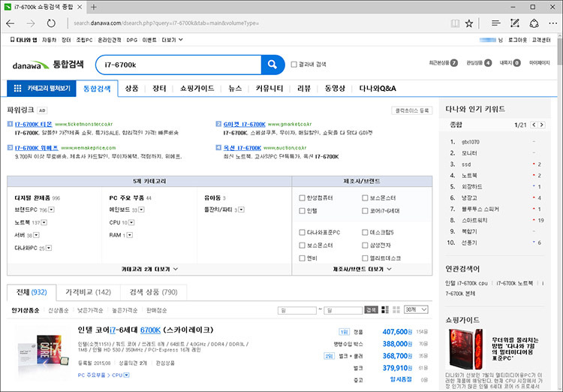This screenshot has height=392, width=563.
Task: Click the price range 검색 button
Action: click(371, 309)
